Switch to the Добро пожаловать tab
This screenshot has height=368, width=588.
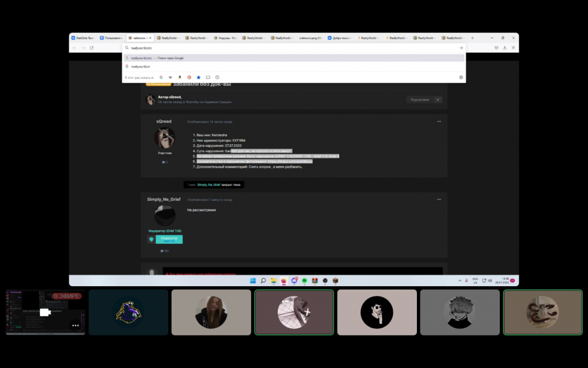(x=339, y=38)
